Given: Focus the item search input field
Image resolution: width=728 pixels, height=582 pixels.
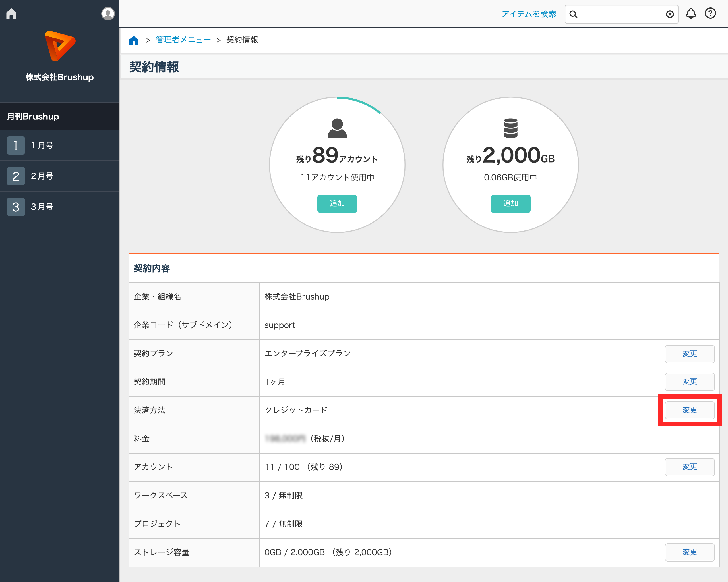Looking at the screenshot, I should point(621,14).
